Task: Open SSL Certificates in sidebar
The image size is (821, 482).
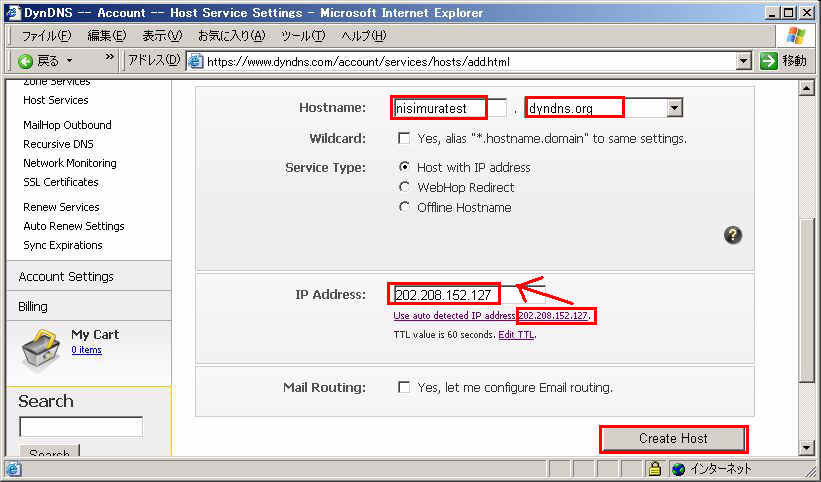Action: pos(61,182)
